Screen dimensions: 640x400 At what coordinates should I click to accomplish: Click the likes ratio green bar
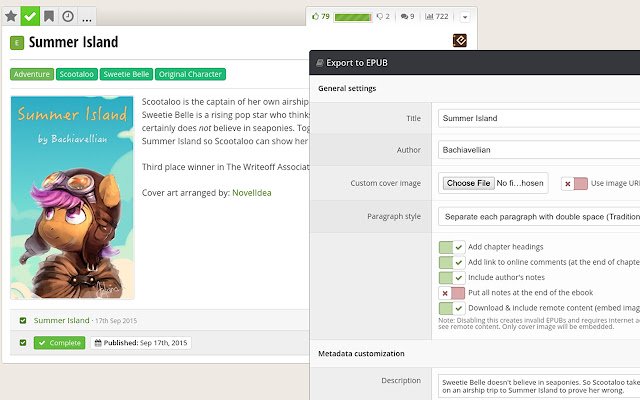353,17
